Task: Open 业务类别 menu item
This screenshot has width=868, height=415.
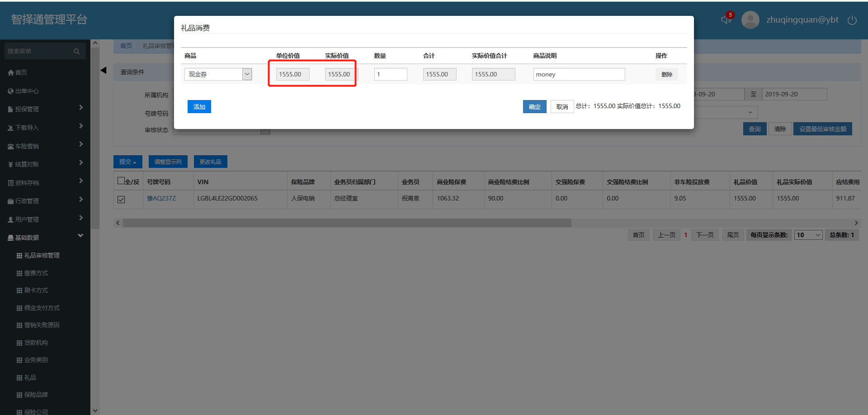Action: click(x=36, y=360)
